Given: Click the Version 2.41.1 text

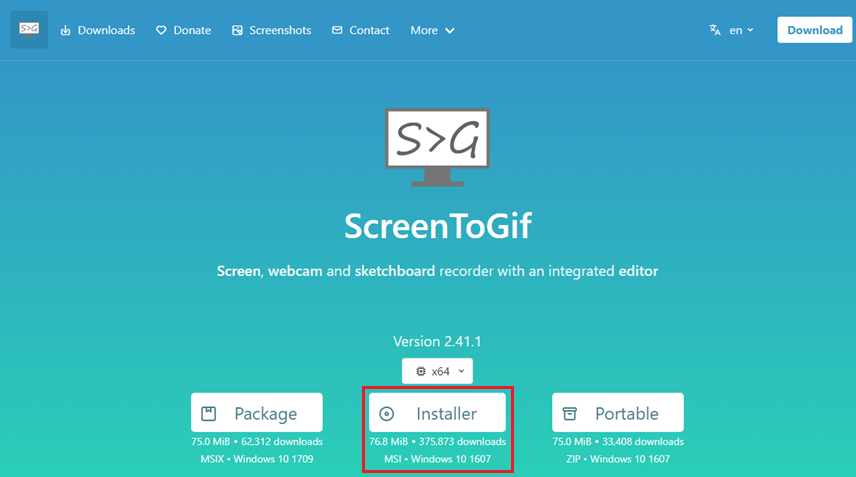Looking at the screenshot, I should point(437,342).
